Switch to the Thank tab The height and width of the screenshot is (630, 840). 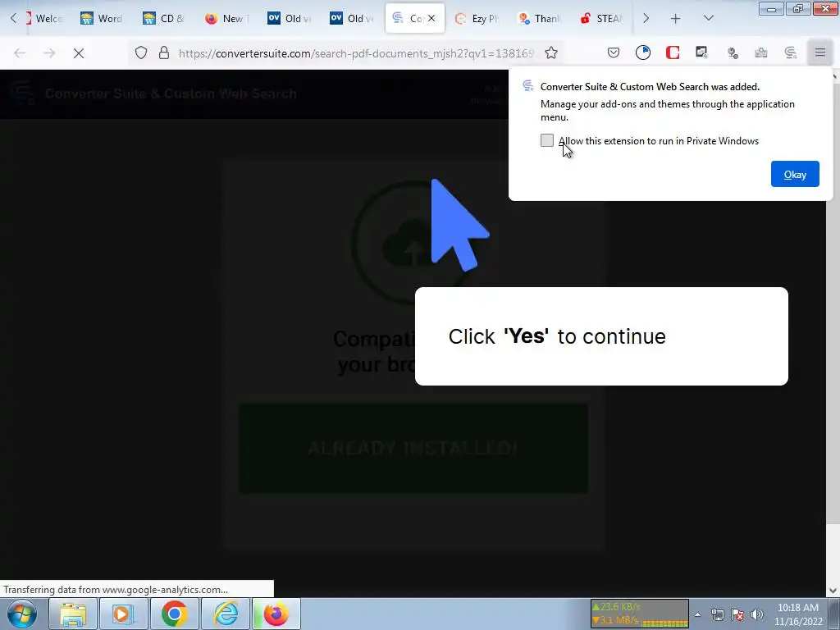click(540, 18)
